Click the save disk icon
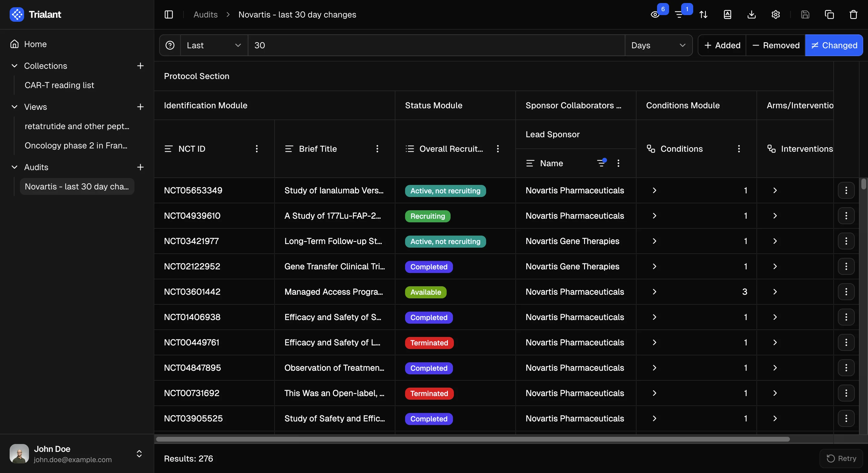 pos(805,14)
